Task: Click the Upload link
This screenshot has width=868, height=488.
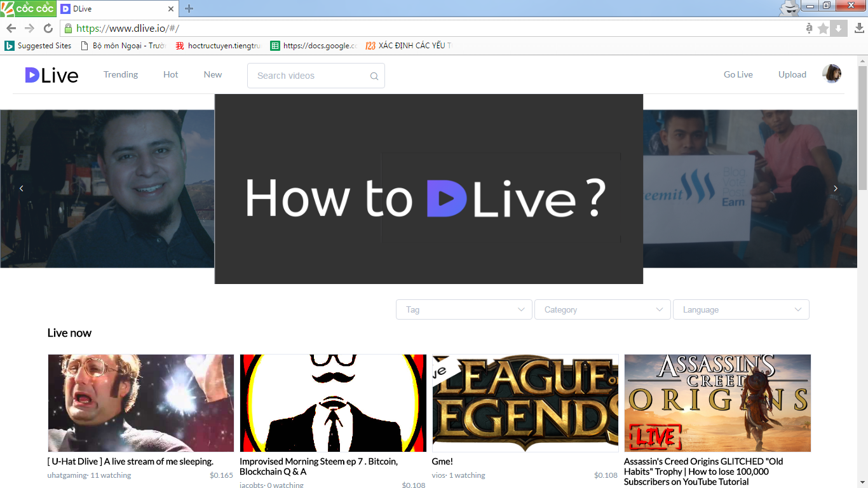Action: click(792, 74)
